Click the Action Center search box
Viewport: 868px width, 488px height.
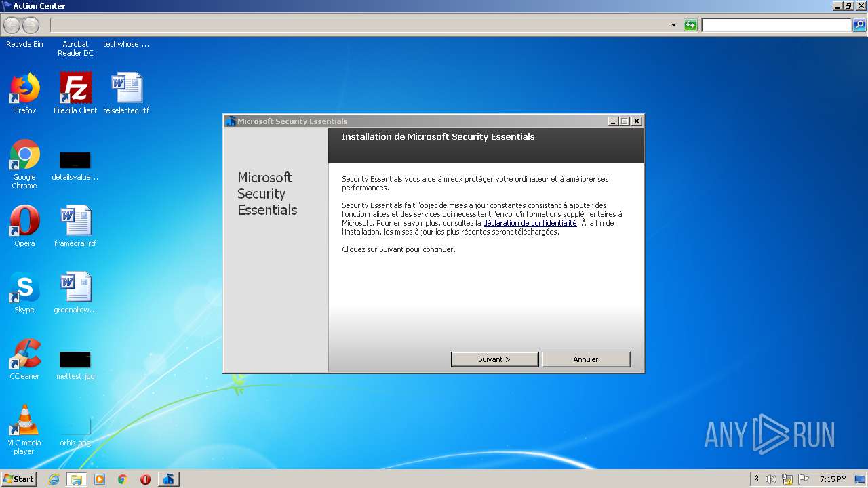[776, 25]
